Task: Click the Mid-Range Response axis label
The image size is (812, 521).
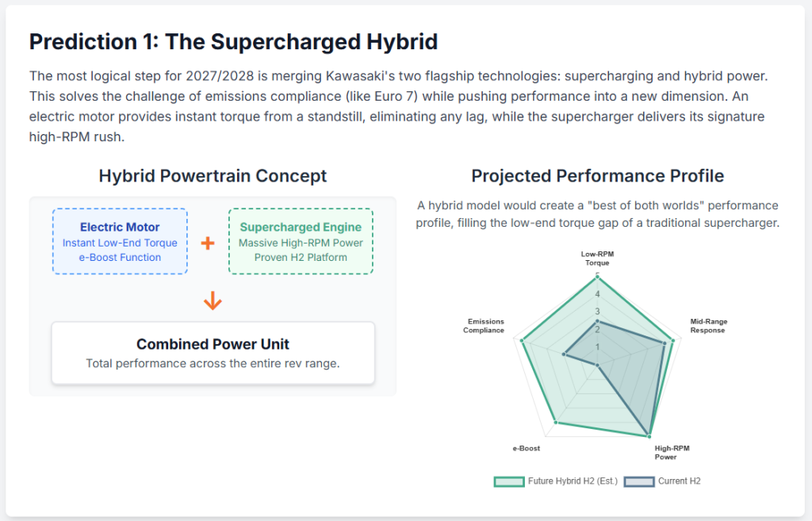Action: click(x=708, y=326)
